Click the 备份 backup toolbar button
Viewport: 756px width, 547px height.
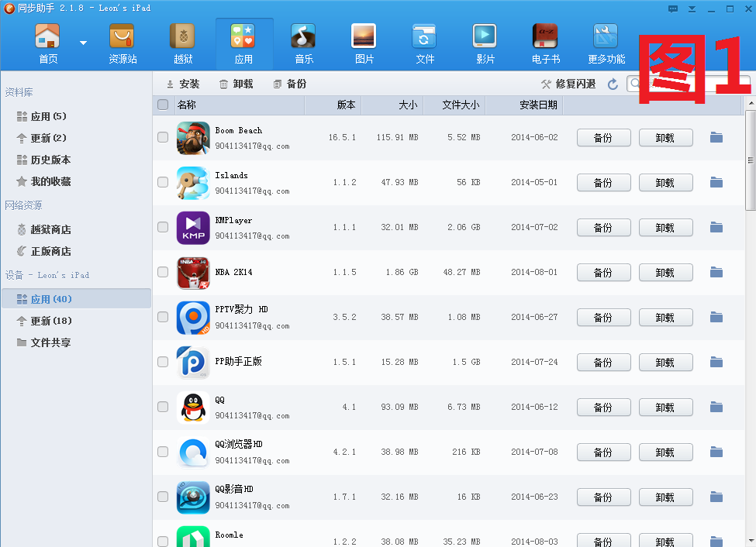290,84
